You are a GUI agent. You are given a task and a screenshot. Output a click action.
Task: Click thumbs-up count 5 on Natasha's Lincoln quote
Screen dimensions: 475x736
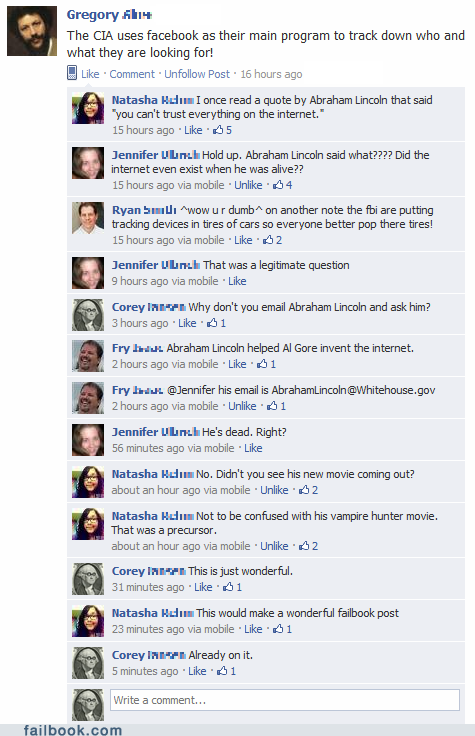tap(222, 130)
